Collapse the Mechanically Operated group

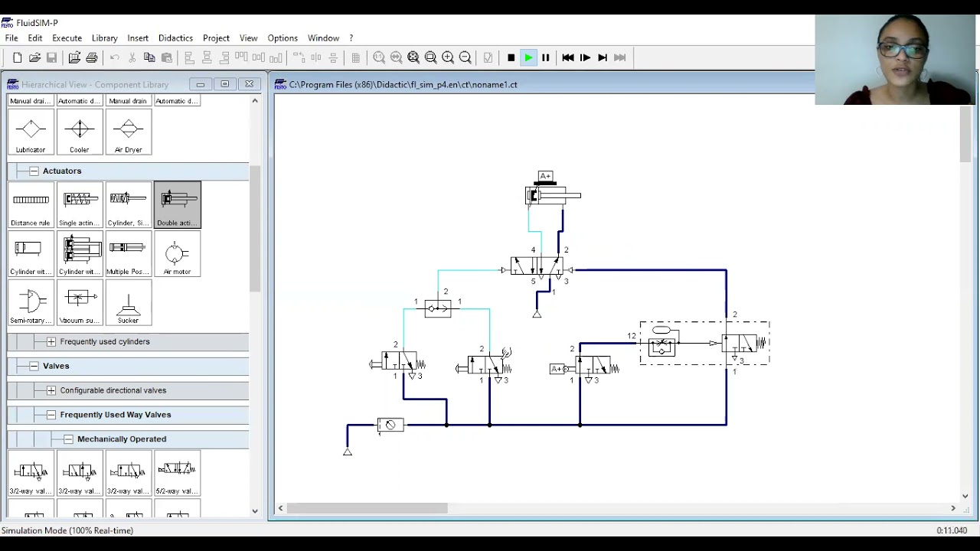[x=68, y=439]
